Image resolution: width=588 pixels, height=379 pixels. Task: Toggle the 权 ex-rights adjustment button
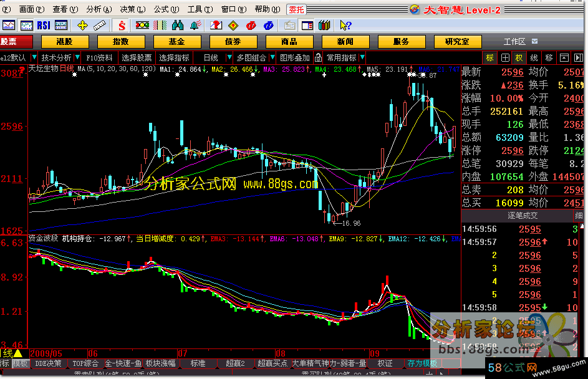(x=519, y=58)
